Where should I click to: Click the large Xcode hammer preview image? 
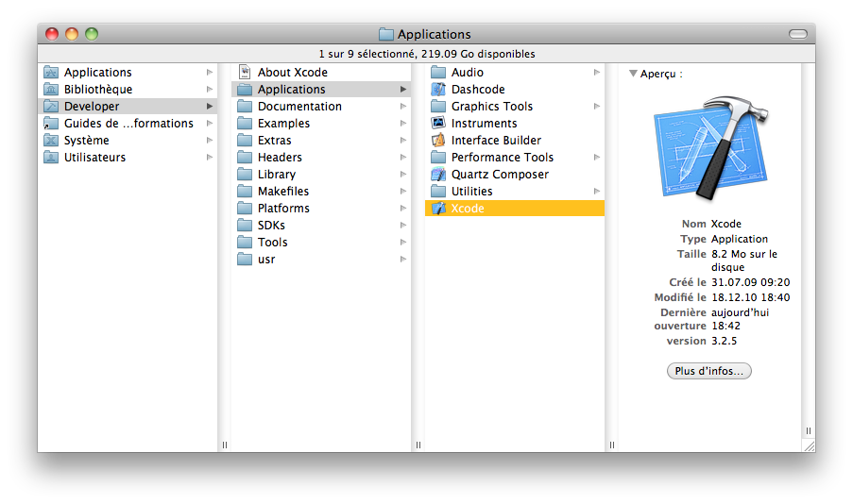(710, 148)
